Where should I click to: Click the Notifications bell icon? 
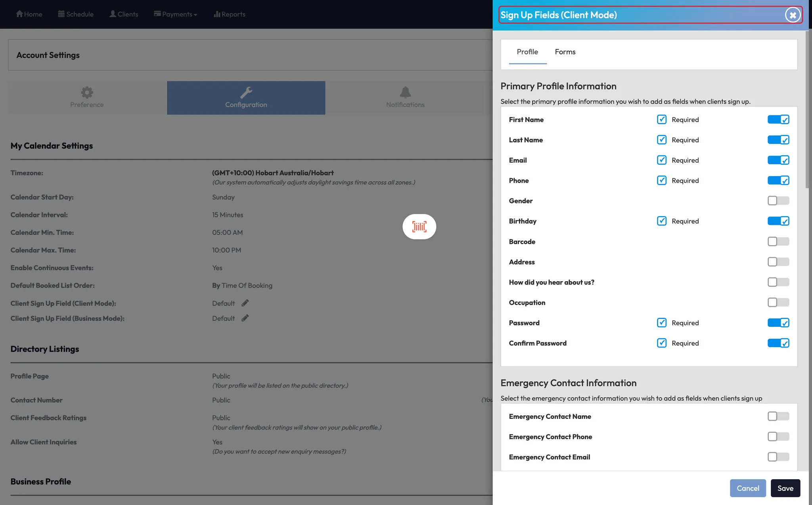[x=405, y=92]
